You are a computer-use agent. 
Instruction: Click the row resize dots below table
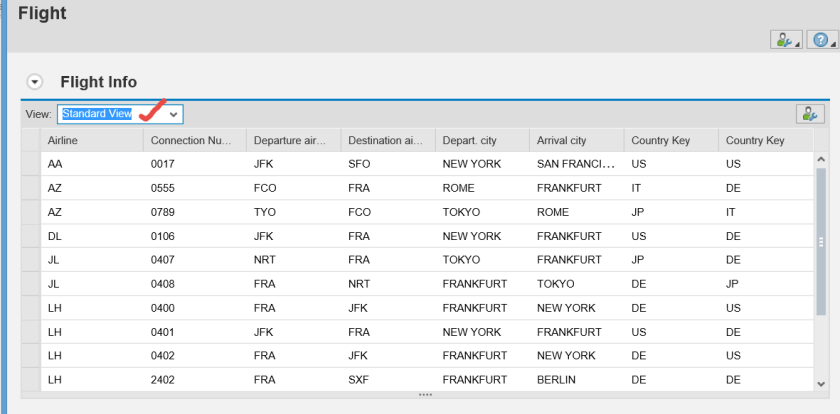(x=425, y=395)
